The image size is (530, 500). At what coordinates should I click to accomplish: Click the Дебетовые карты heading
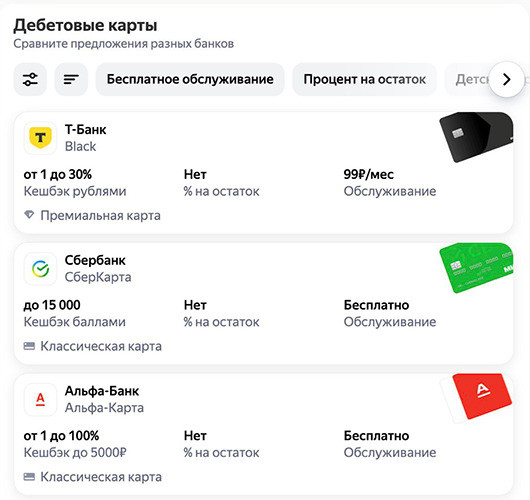pyautogui.click(x=85, y=25)
